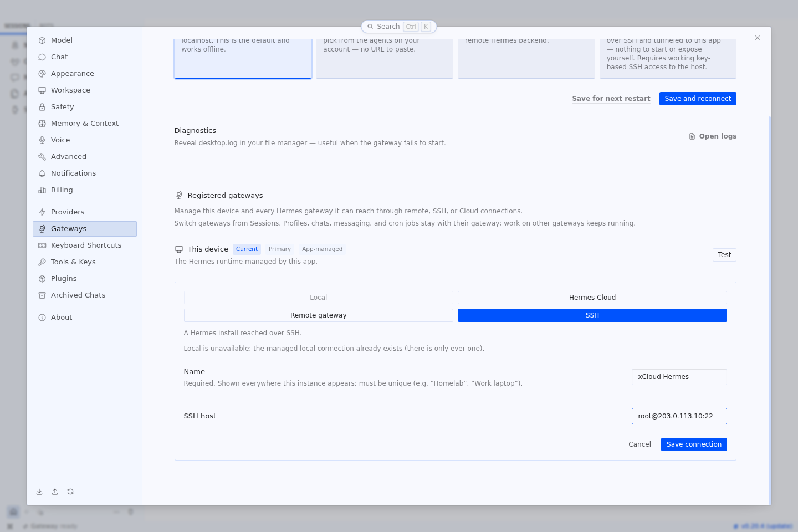Select Workspace in the sidebar
The width and height of the screenshot is (798, 532).
(x=85, y=90)
